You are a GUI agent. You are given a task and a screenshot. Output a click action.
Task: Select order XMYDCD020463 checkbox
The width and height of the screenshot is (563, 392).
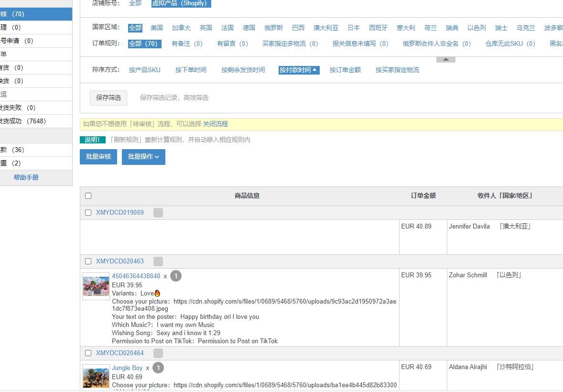pos(88,261)
